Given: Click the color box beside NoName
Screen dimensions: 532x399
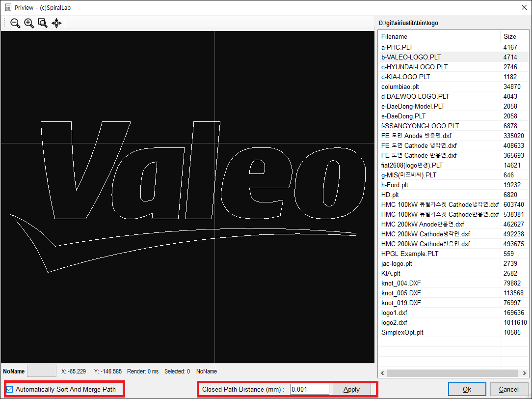Looking at the screenshot, I should [41, 371].
